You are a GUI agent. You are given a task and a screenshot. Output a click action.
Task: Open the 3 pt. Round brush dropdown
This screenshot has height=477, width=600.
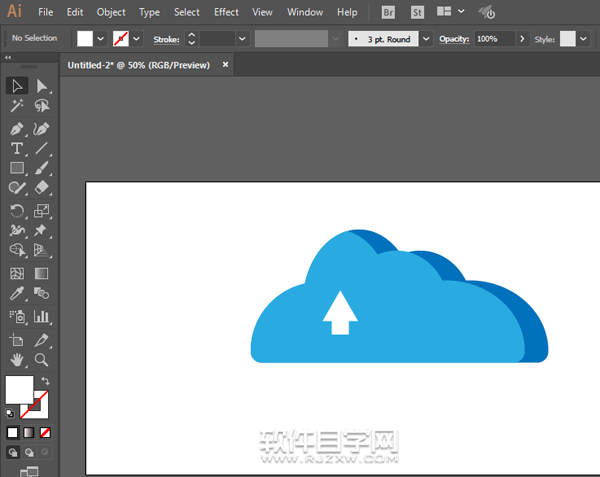click(427, 38)
